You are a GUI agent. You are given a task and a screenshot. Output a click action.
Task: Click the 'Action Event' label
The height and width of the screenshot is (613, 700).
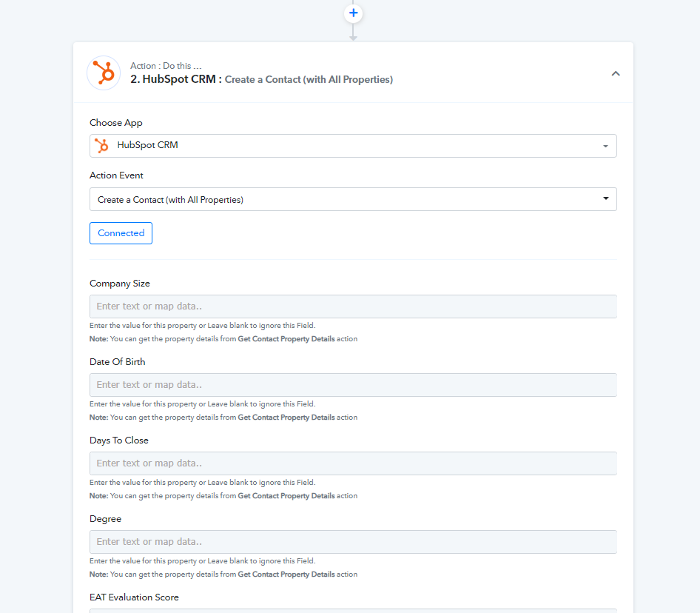pos(116,175)
